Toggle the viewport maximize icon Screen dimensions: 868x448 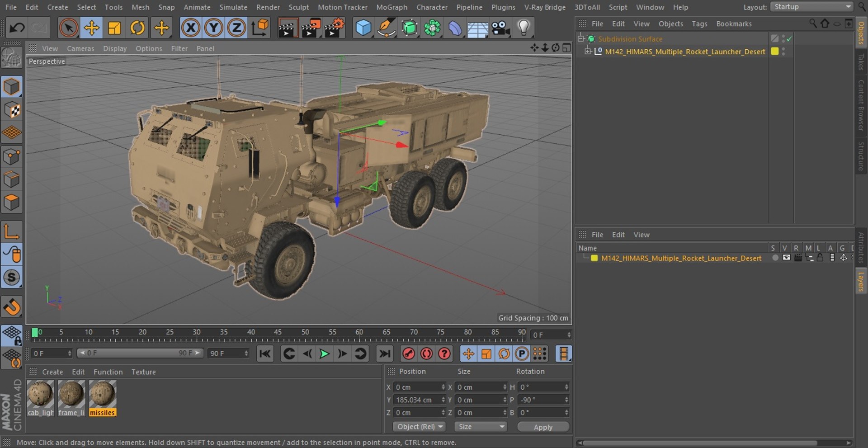pos(566,47)
